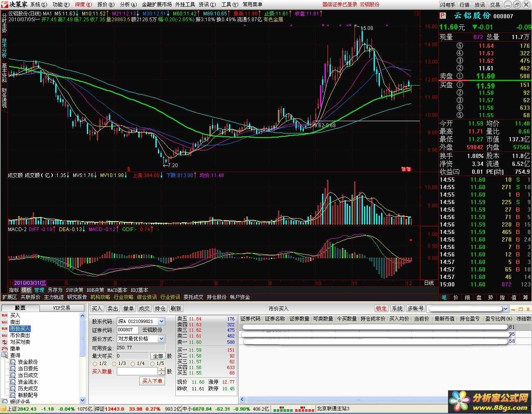Click the SELL icon beside 市价卖出

(5, 335)
